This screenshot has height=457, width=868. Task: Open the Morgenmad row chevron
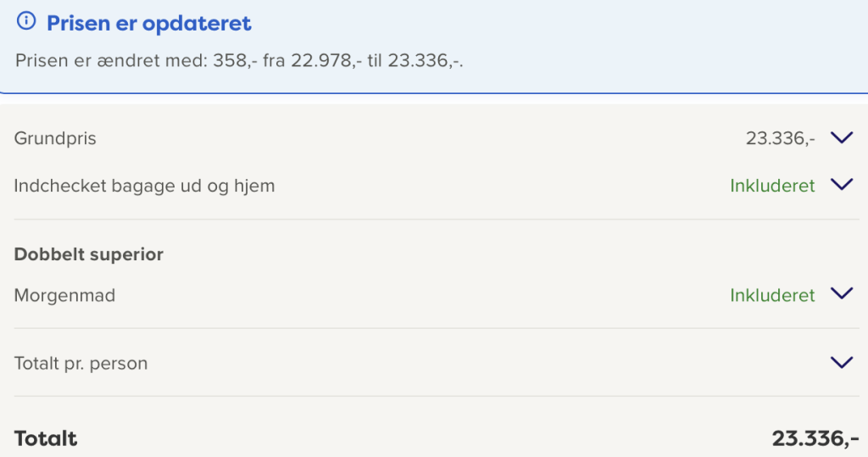(842, 294)
